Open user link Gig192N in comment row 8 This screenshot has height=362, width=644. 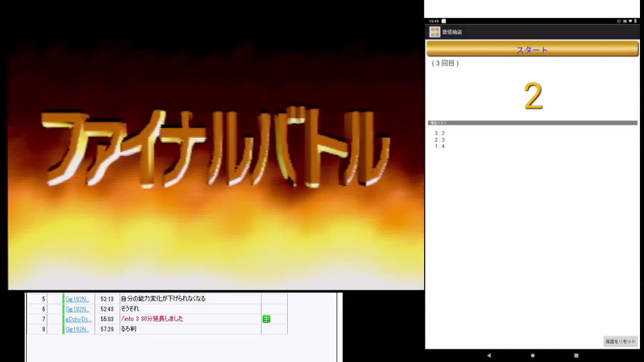77,329
